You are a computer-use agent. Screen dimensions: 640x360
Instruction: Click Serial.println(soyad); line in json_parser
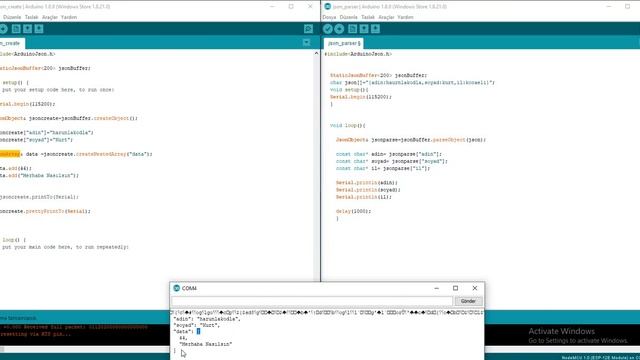tap(368, 190)
